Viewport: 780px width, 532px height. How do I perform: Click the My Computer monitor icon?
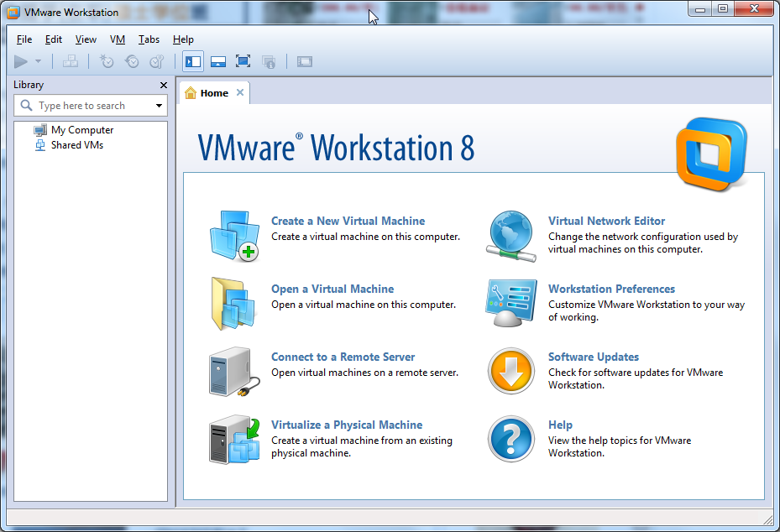40,130
